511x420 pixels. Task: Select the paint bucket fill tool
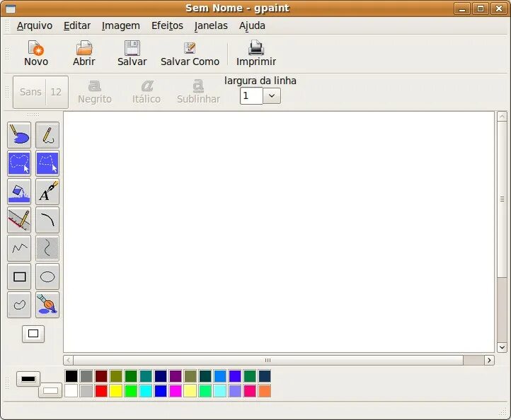19,192
